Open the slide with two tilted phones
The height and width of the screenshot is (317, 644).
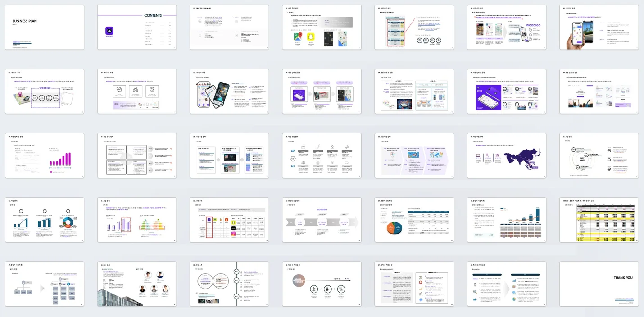pos(229,91)
